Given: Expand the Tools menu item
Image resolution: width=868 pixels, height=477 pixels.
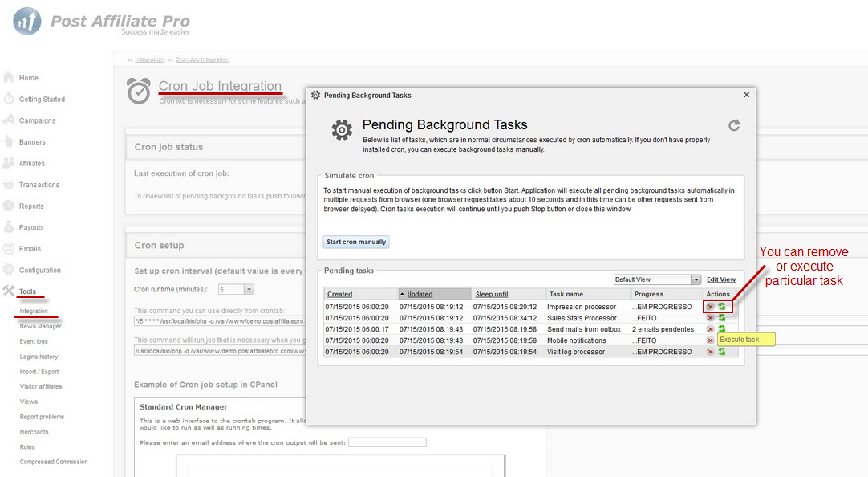Looking at the screenshot, I should coord(28,291).
